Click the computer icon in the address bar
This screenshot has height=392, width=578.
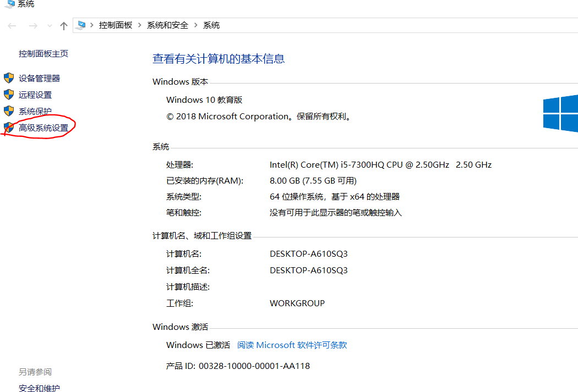click(x=81, y=25)
